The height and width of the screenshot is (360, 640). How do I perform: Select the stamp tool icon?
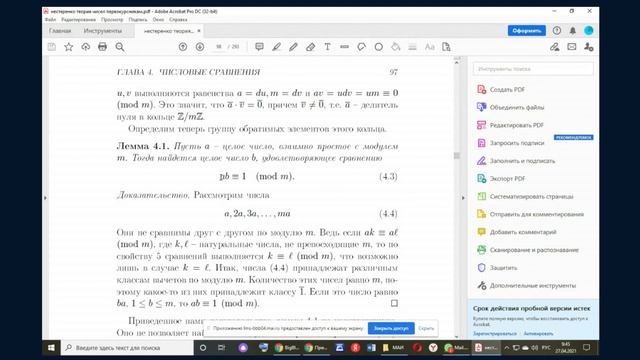362,47
